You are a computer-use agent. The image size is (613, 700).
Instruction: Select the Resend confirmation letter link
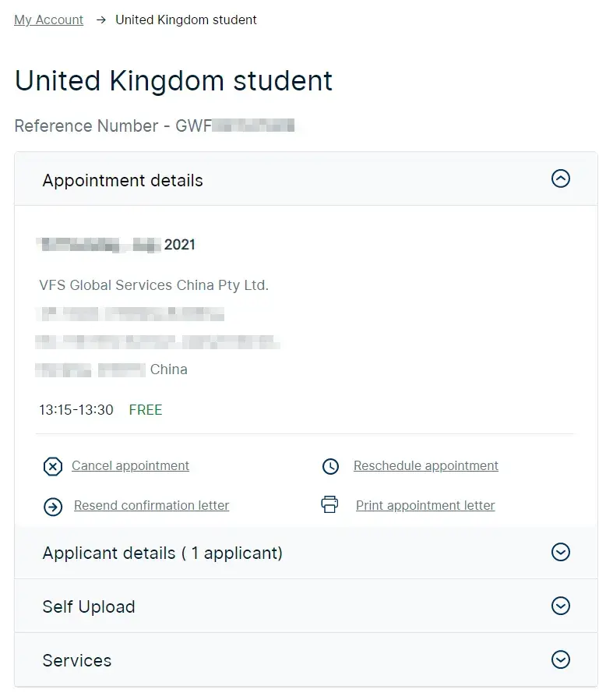click(151, 506)
